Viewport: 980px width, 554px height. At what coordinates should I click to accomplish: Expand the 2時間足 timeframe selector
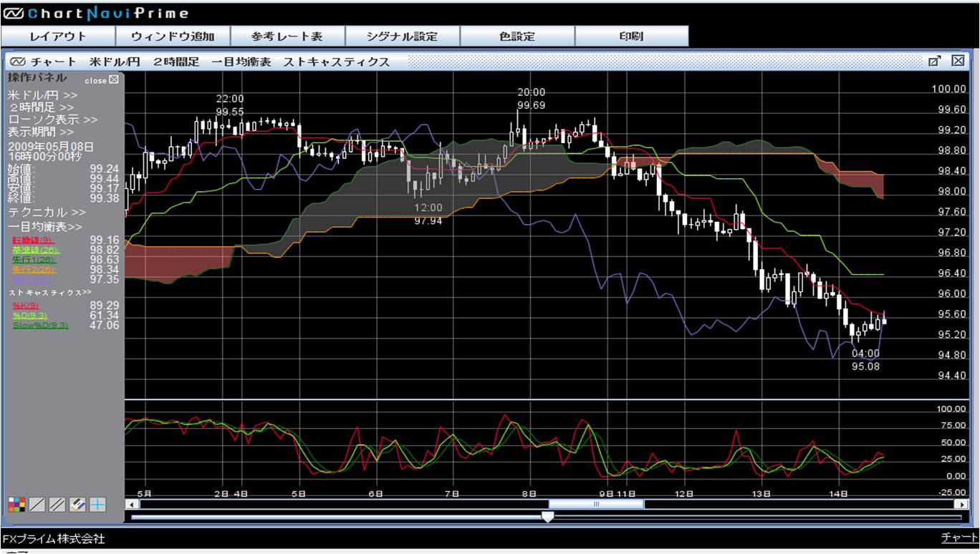42,107
